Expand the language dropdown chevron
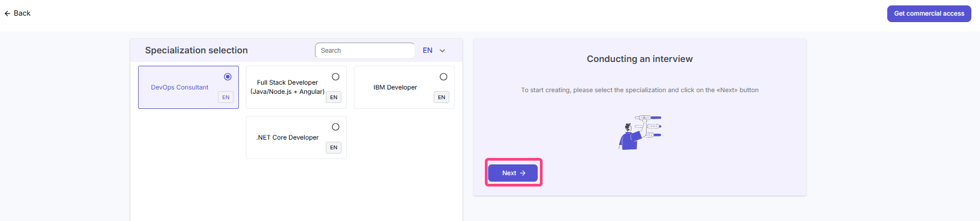The image size is (980, 221). (x=442, y=51)
